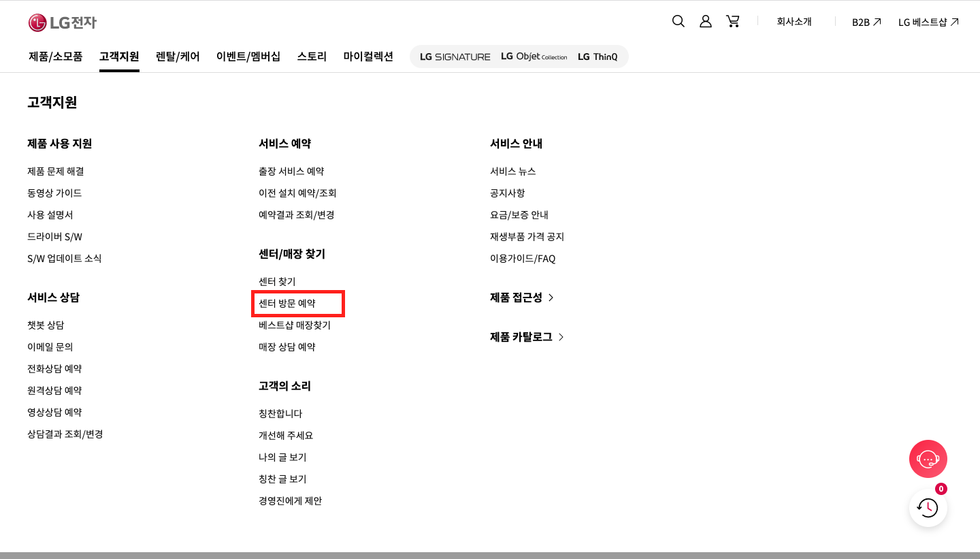Open LG 베스트샵 external link
Viewport: 980px width, 559px height.
(928, 21)
